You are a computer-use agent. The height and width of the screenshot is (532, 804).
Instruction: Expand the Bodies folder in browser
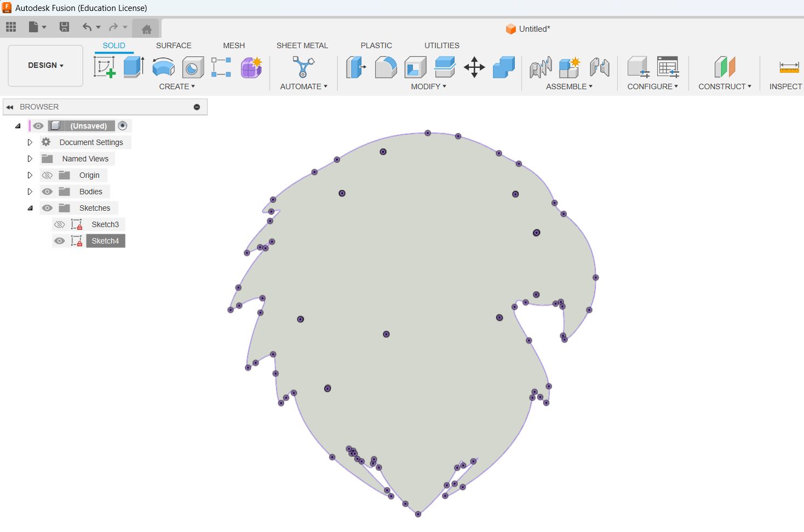coord(30,192)
